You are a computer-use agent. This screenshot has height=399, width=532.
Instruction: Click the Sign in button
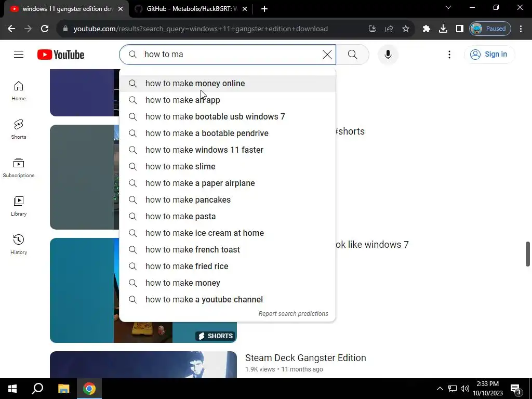(489, 54)
